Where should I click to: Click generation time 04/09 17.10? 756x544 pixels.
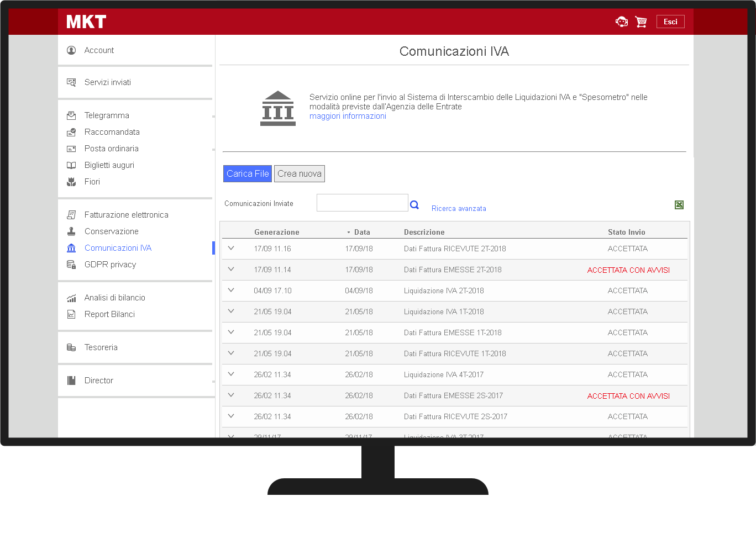pyautogui.click(x=272, y=291)
